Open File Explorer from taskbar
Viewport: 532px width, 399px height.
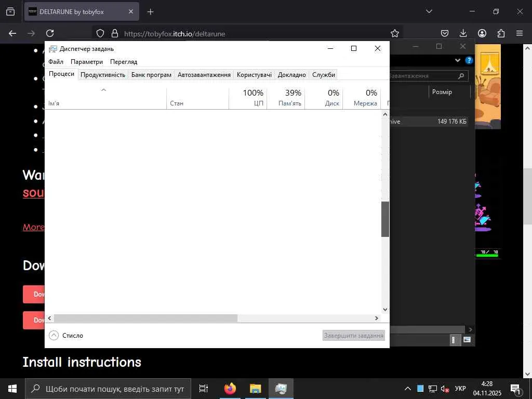tap(255, 389)
